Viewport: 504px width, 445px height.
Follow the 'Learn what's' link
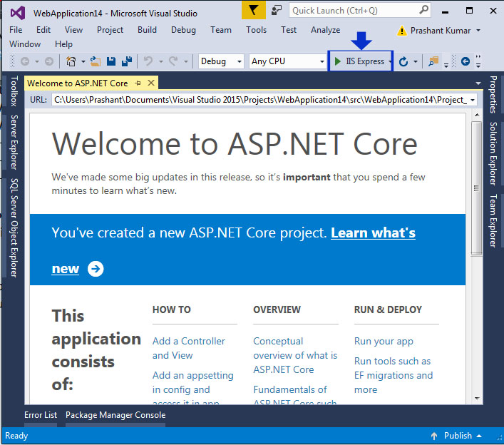(373, 232)
